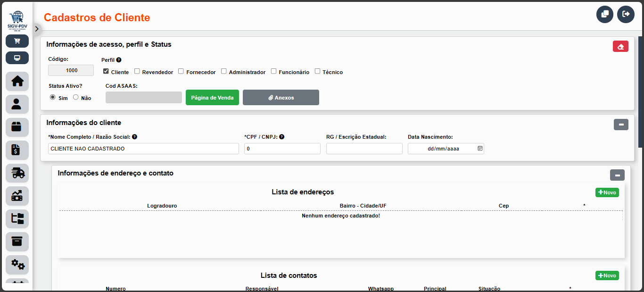Collapse the Informações do cliente section
Viewport: 644px width, 292px height.
621,125
